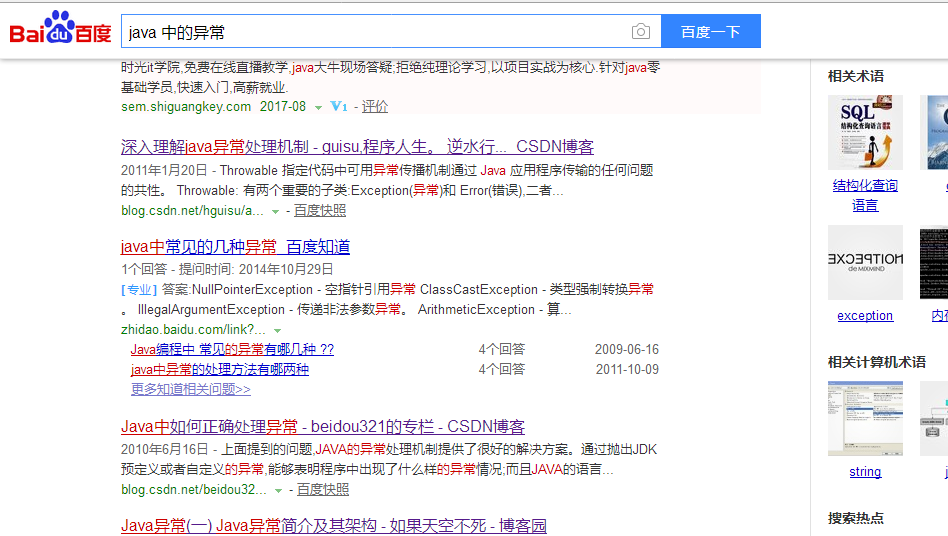The width and height of the screenshot is (948, 536).
Task: Open 结构化查询语言 related term link
Action: coord(865,195)
